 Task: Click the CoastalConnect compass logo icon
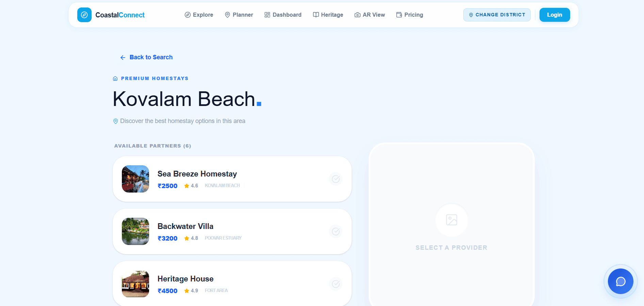(84, 15)
